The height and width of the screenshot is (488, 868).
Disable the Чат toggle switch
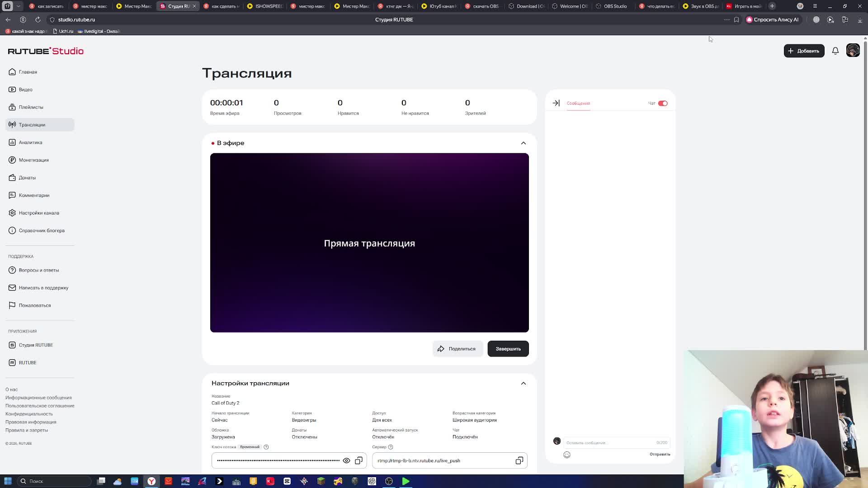click(x=663, y=103)
